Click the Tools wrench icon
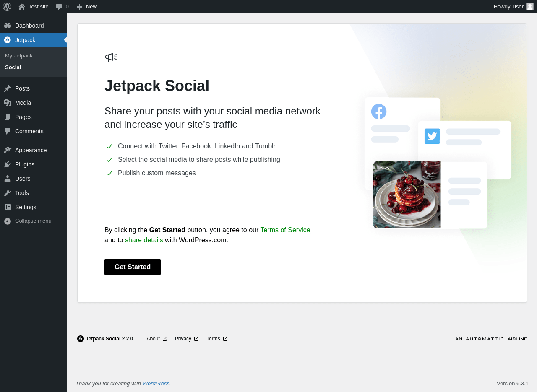The width and height of the screenshot is (537, 392). pos(8,193)
